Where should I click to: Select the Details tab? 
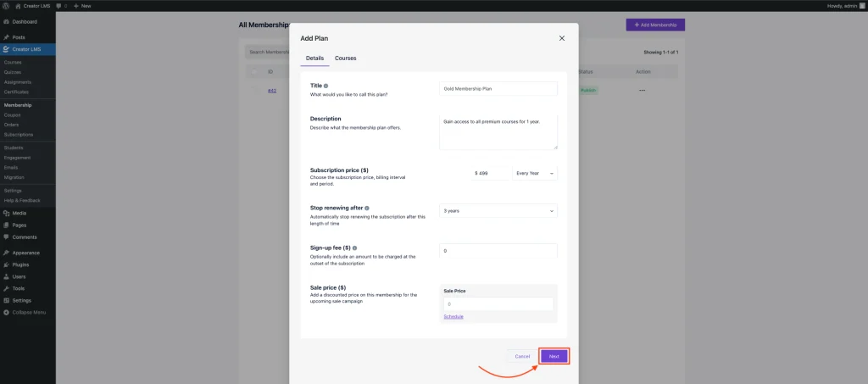coord(314,58)
